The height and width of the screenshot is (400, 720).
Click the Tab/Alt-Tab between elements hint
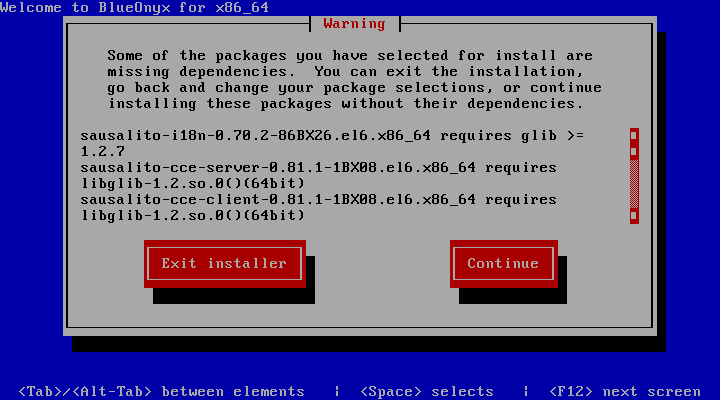click(x=162, y=391)
